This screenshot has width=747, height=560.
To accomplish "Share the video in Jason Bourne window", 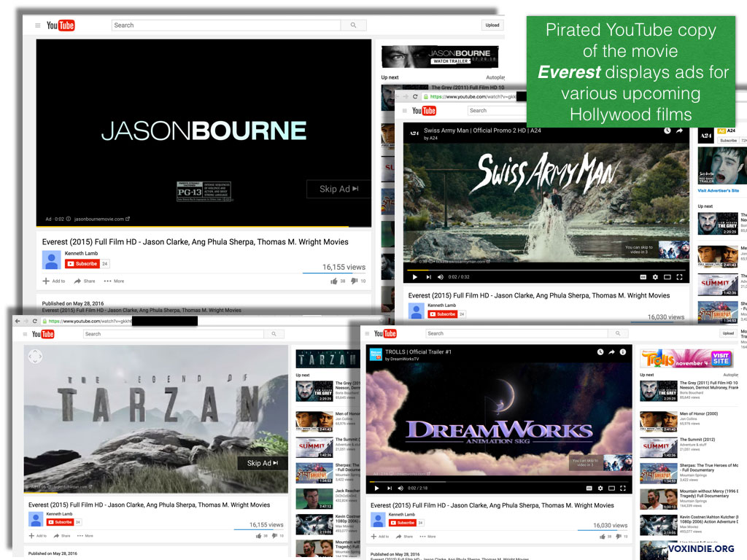I will point(85,281).
